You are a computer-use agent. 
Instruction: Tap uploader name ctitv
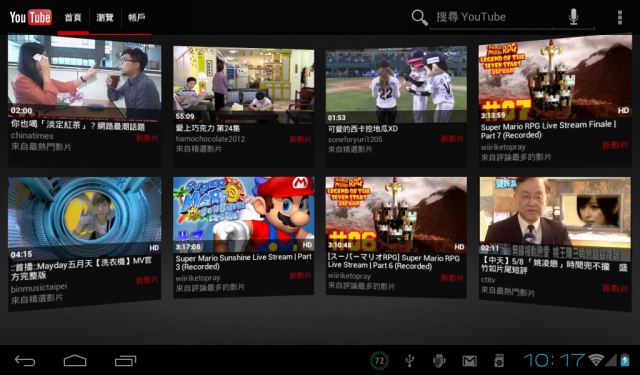(x=487, y=280)
